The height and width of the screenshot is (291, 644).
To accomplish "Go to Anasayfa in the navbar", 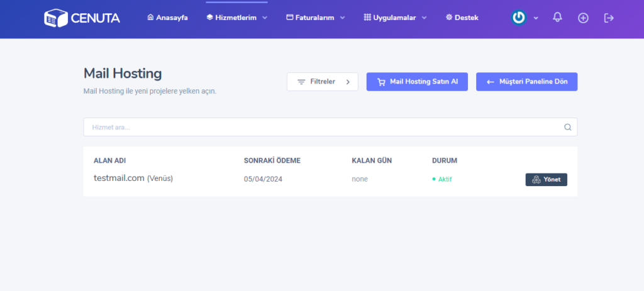I will 167,18.
